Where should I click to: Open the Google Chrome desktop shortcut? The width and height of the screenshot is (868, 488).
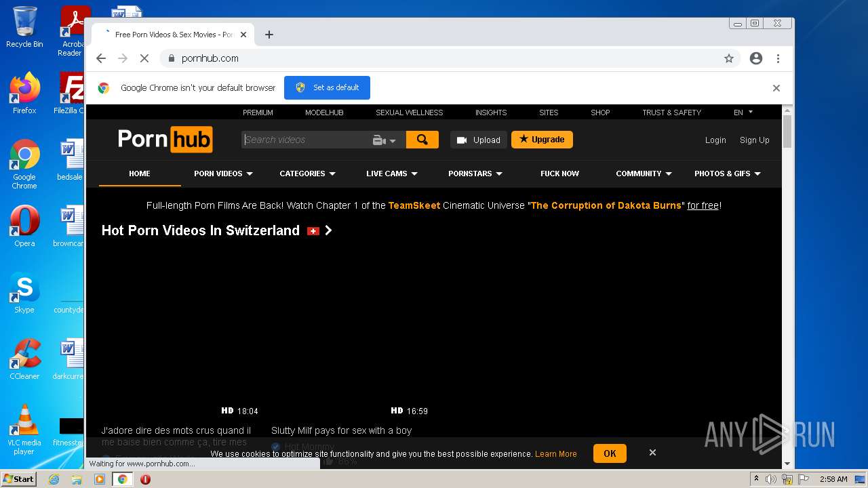coord(24,164)
